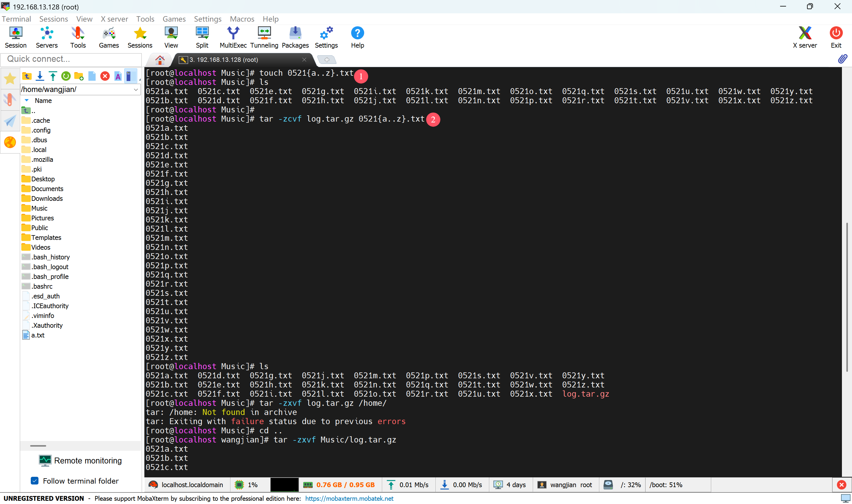This screenshot has height=504, width=852.
Task: Open the Terminal menu
Action: (16, 19)
